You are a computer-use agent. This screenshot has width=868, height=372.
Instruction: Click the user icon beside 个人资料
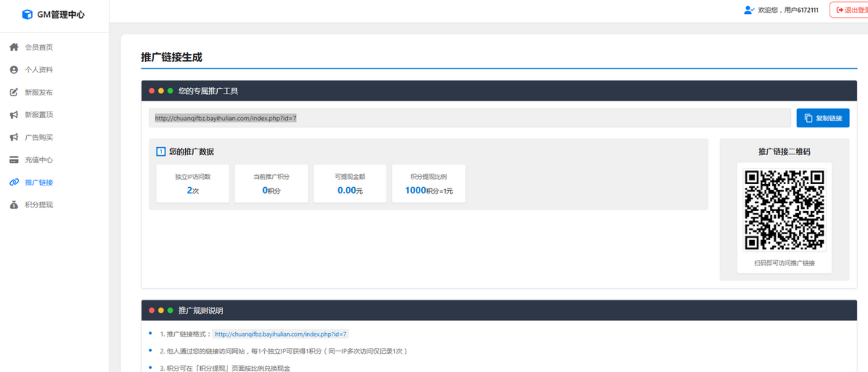(x=14, y=70)
